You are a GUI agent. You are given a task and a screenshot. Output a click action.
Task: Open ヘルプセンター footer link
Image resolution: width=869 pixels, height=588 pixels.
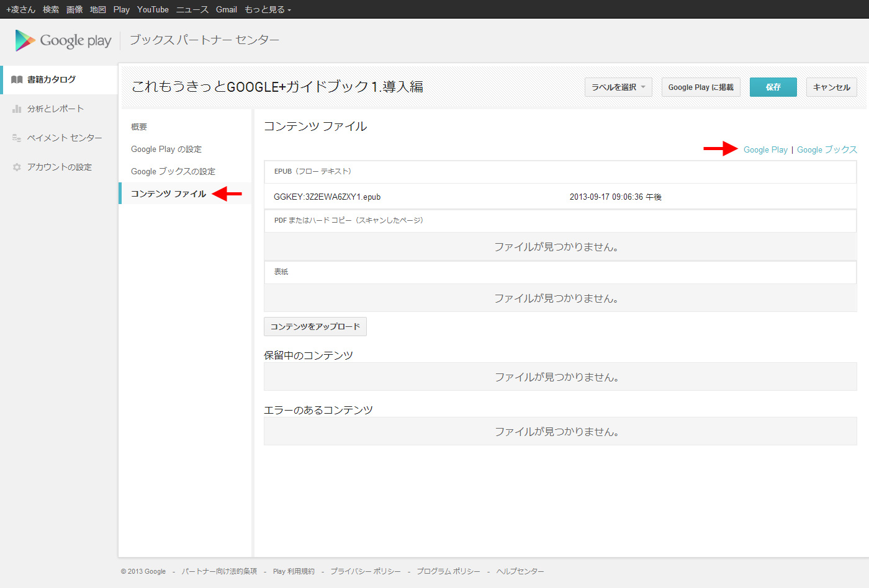(x=520, y=571)
